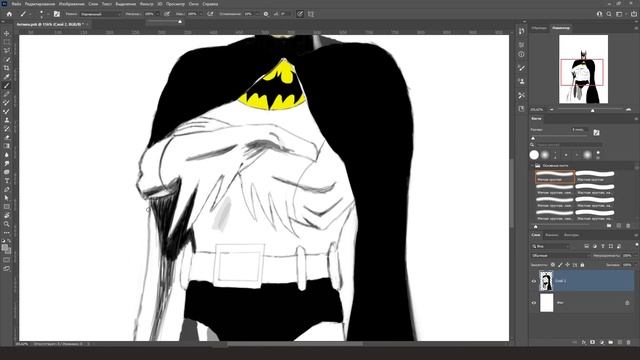The height and width of the screenshot is (360, 640).
Task: Open the brush settings panel toggle icon
Action: 57,14
